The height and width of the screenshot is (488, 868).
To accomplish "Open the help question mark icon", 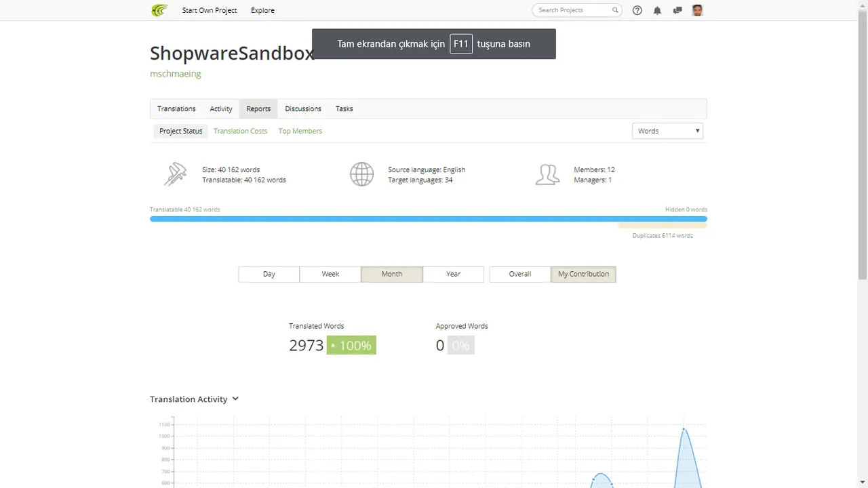I will [637, 10].
